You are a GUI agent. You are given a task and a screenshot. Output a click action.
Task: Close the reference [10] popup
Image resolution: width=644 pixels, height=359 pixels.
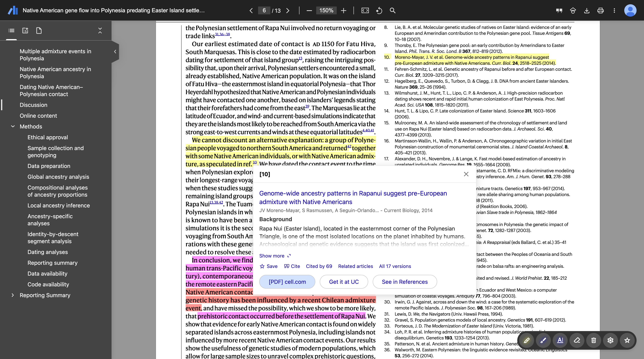coord(466,174)
